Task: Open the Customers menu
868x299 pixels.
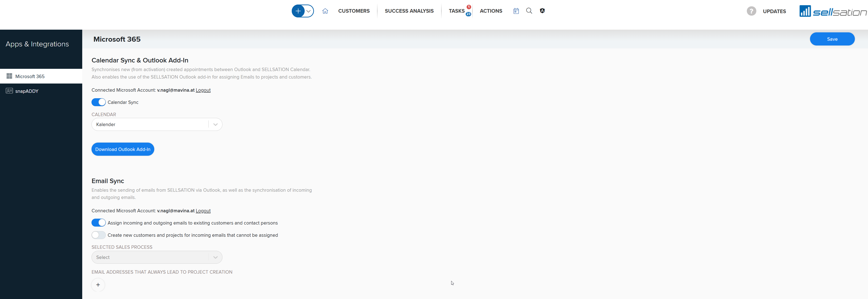Action: [x=354, y=11]
